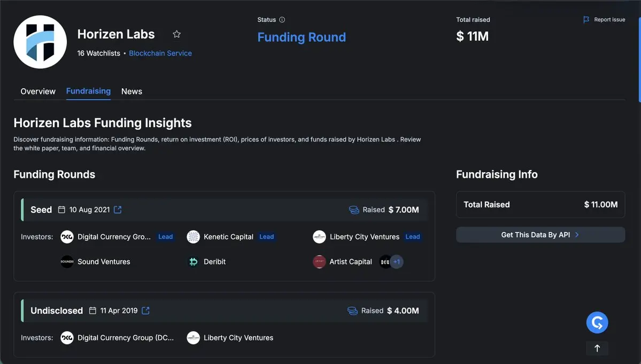The image size is (641, 364).
Task: Open Undisclosed round external link icon
Action: pos(145,311)
